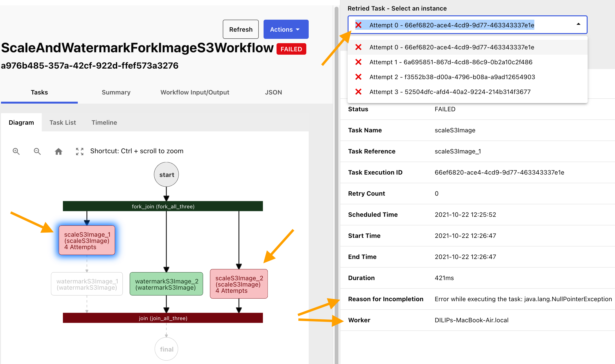
Task: Select the Task List view
Action: (62, 122)
